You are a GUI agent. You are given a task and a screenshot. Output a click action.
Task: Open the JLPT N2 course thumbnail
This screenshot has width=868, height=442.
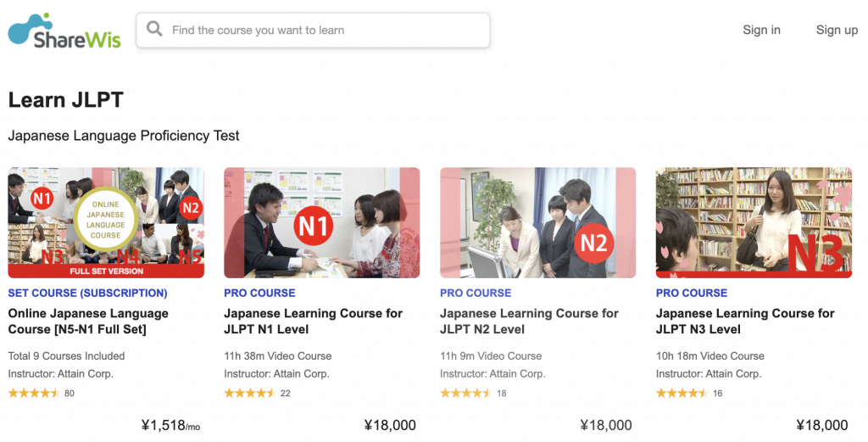pyautogui.click(x=538, y=222)
